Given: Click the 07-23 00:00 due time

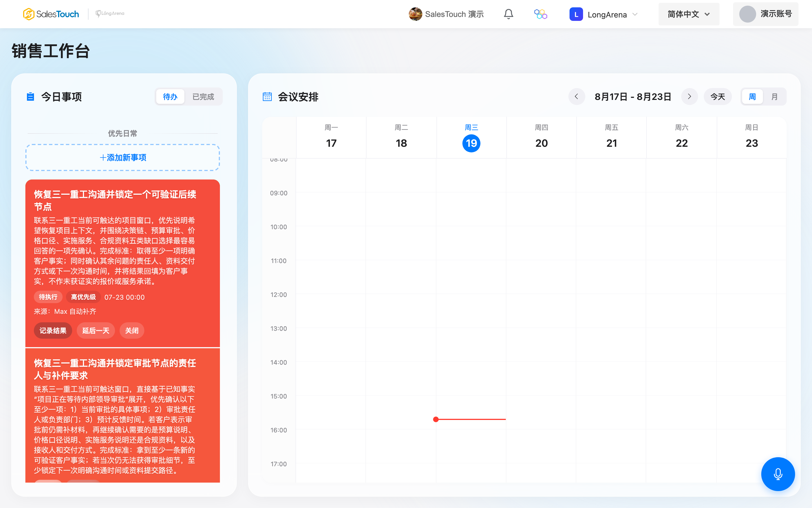Looking at the screenshot, I should point(125,297).
